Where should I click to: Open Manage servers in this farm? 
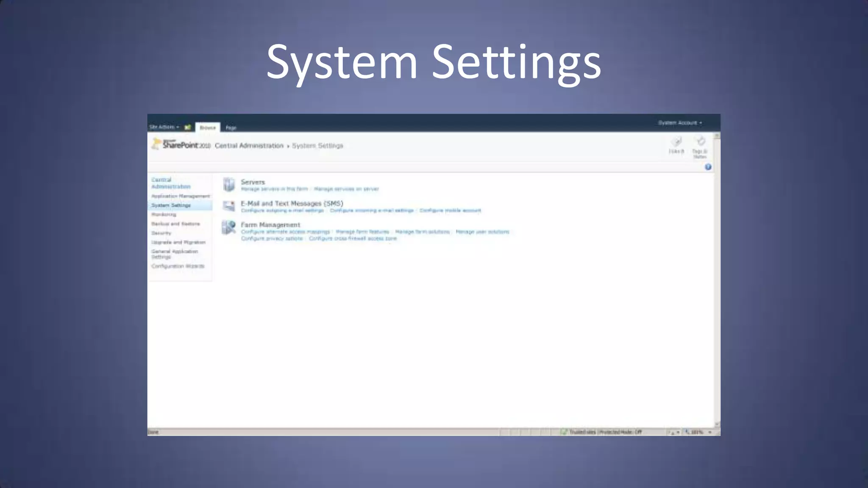tap(275, 189)
